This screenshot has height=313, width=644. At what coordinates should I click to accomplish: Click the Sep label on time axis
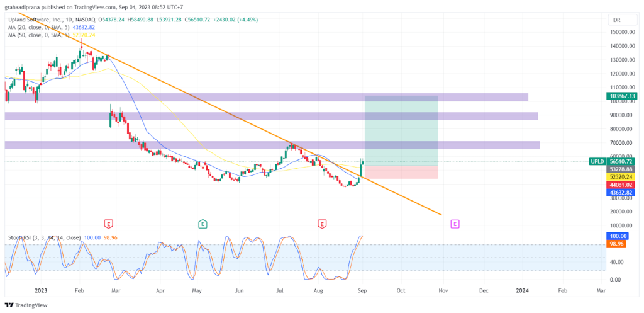point(363,291)
